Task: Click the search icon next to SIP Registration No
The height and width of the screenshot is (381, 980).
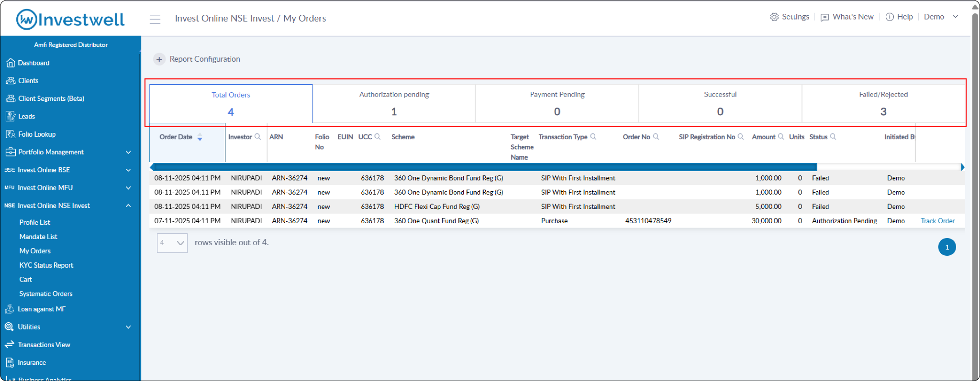Action: point(741,137)
